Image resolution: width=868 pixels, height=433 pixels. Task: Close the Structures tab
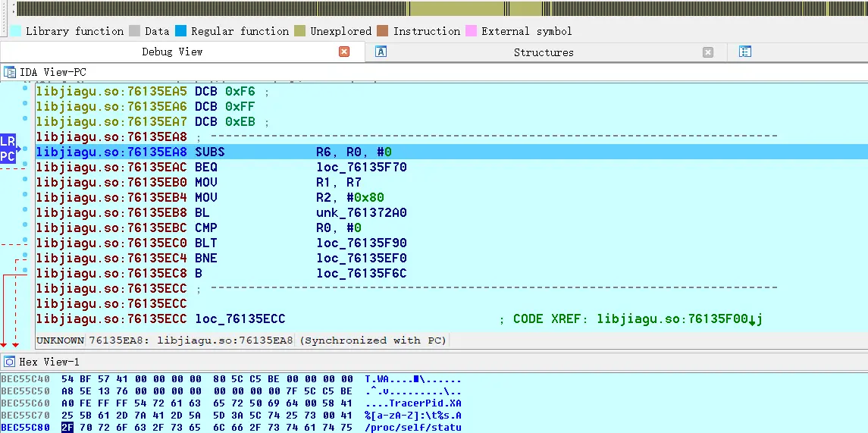pyautogui.click(x=708, y=52)
